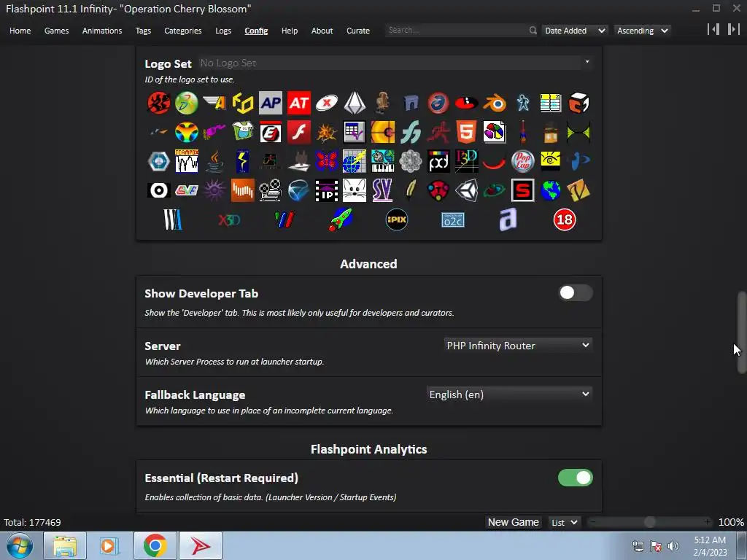Screen dimensions: 747x560
Task: Enable the Show Developer Tab switch
Action: pos(576,293)
